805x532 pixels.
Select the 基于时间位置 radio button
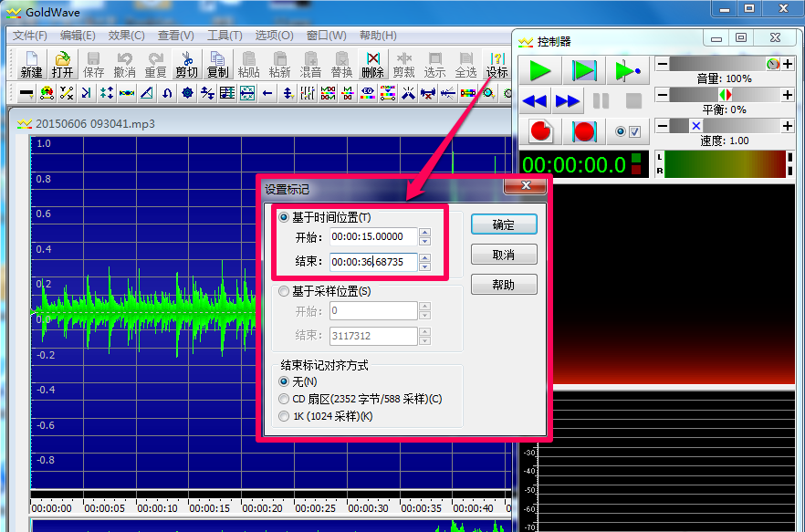(x=285, y=217)
